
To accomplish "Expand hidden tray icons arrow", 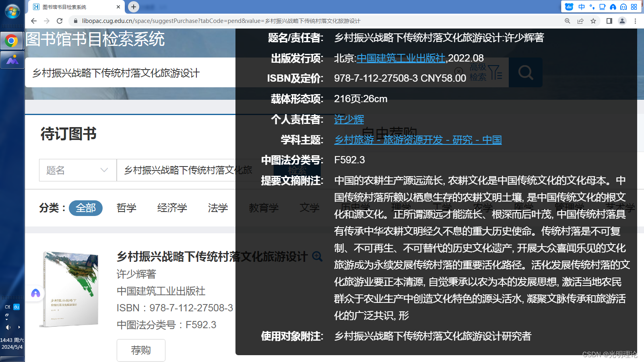I will pos(19,327).
